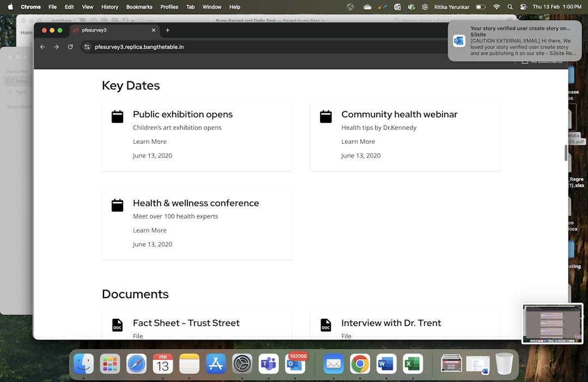
Task: Open new tab with plus button
Action: click(168, 31)
